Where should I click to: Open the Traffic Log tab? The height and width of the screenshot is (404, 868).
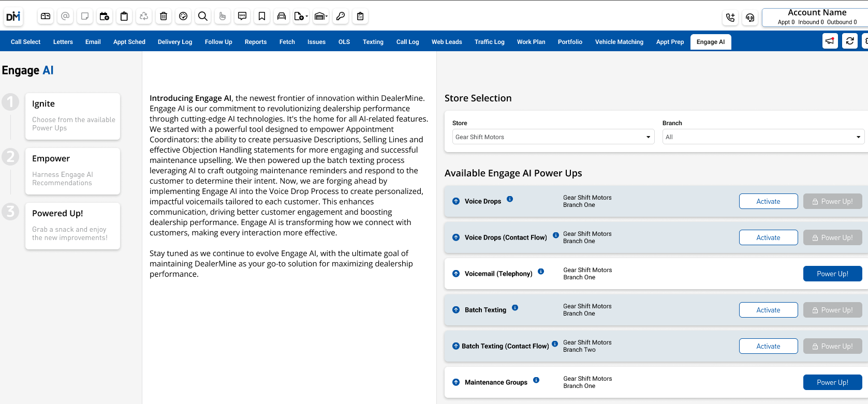click(x=490, y=42)
